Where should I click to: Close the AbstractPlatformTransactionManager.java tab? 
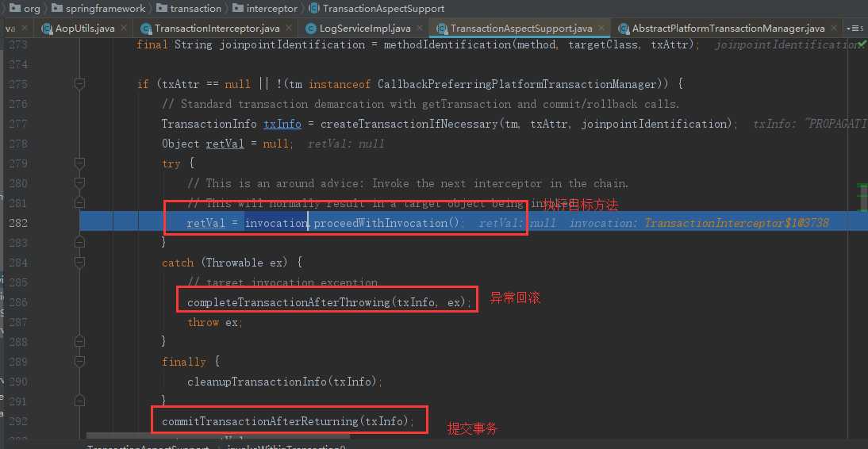pyautogui.click(x=834, y=28)
